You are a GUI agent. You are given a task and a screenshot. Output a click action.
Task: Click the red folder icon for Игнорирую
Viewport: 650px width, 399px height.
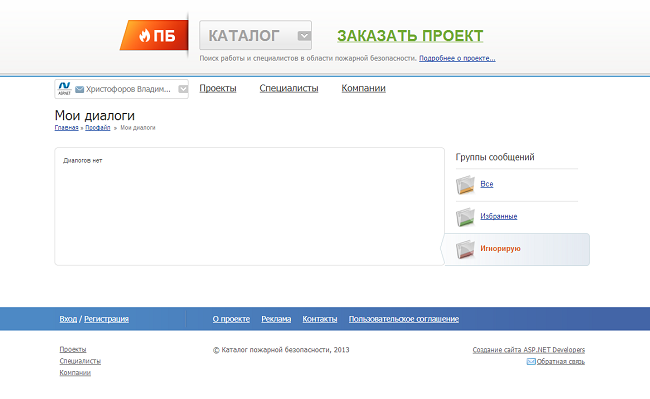465,249
